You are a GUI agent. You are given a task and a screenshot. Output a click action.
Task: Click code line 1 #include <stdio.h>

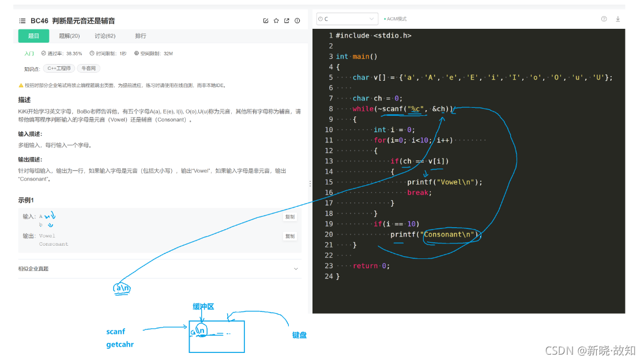tap(374, 35)
